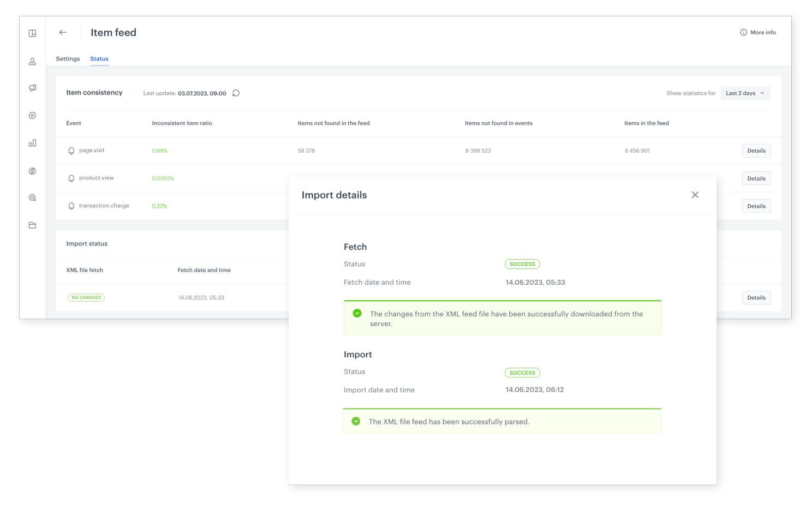
Task: Open campaigns via the megaphone icon
Action: pyautogui.click(x=32, y=88)
